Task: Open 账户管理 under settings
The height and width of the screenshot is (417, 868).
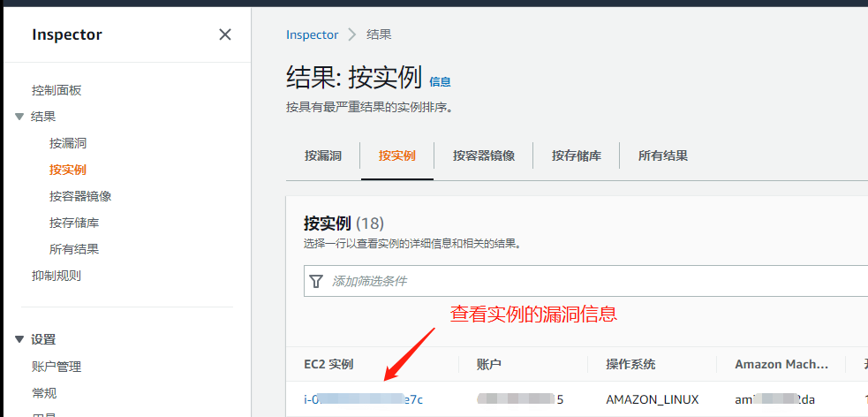Action: click(x=57, y=366)
